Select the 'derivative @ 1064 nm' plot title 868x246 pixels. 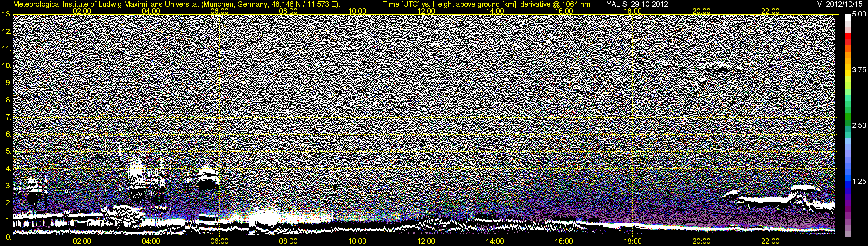(555, 4)
